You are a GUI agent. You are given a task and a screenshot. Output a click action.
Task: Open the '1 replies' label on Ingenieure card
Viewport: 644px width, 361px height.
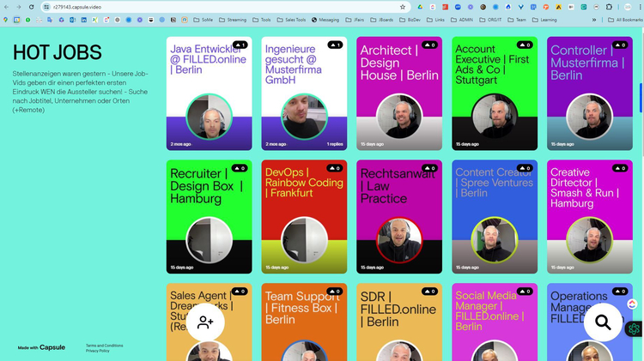coord(335,144)
